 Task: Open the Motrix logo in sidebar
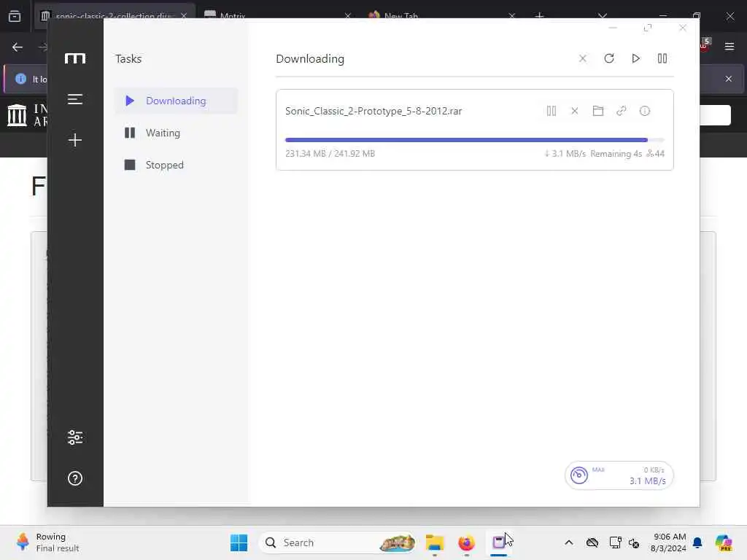pyautogui.click(x=75, y=58)
